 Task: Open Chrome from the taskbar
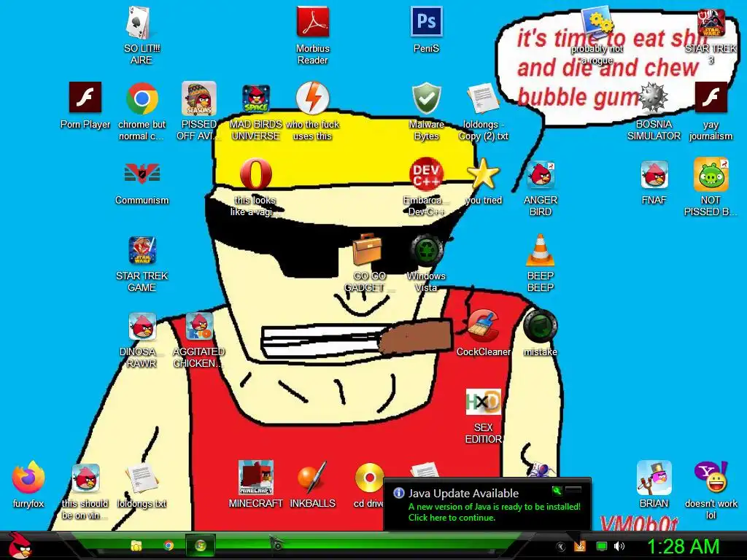coord(169,545)
